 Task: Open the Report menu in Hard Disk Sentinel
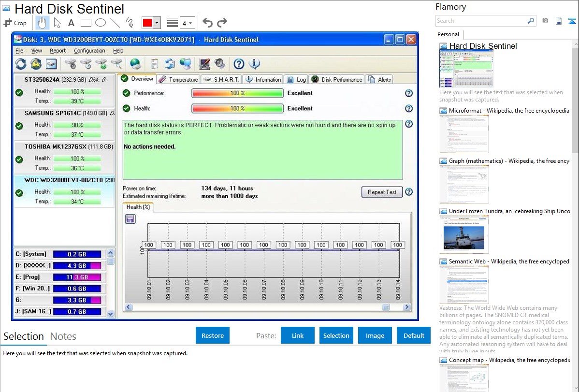pyautogui.click(x=58, y=51)
